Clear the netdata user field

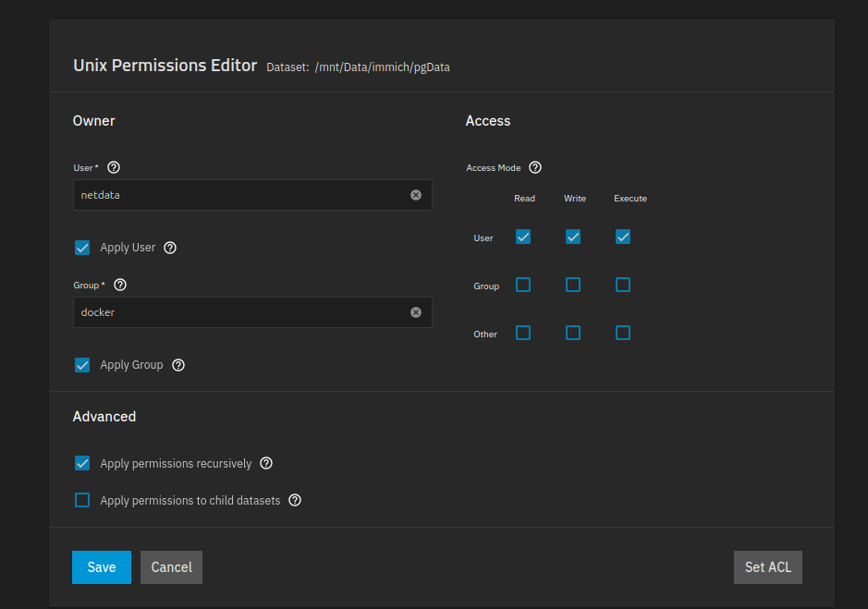coord(416,195)
